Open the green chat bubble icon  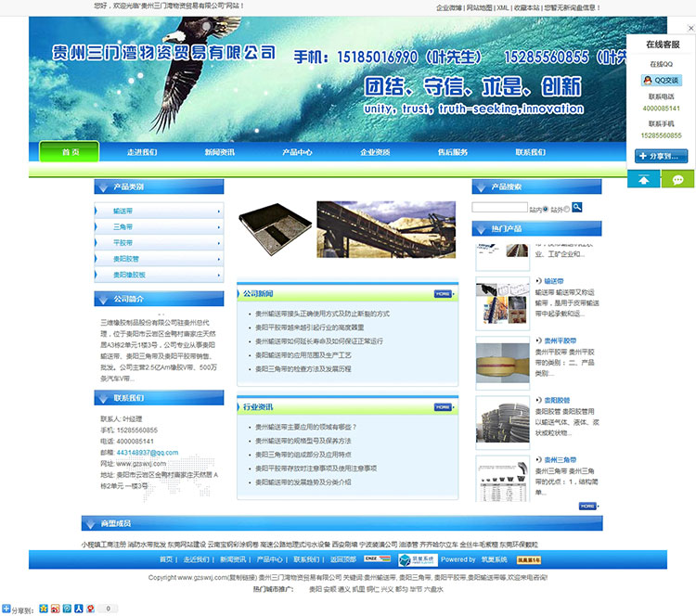677,180
